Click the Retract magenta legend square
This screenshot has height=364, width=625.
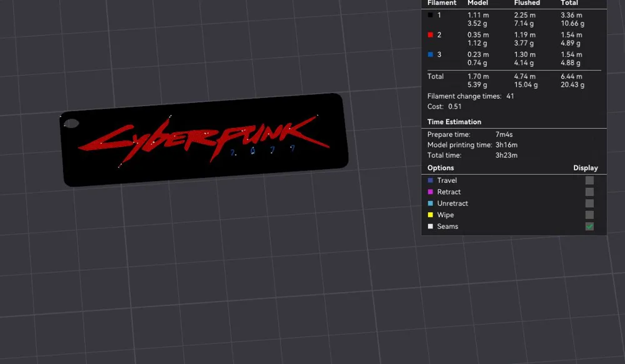coord(431,192)
